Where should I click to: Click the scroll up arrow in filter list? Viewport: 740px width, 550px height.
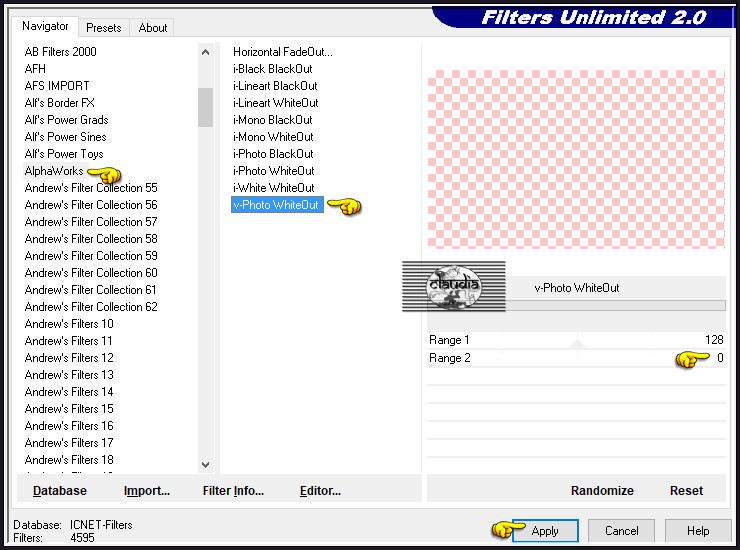point(205,52)
